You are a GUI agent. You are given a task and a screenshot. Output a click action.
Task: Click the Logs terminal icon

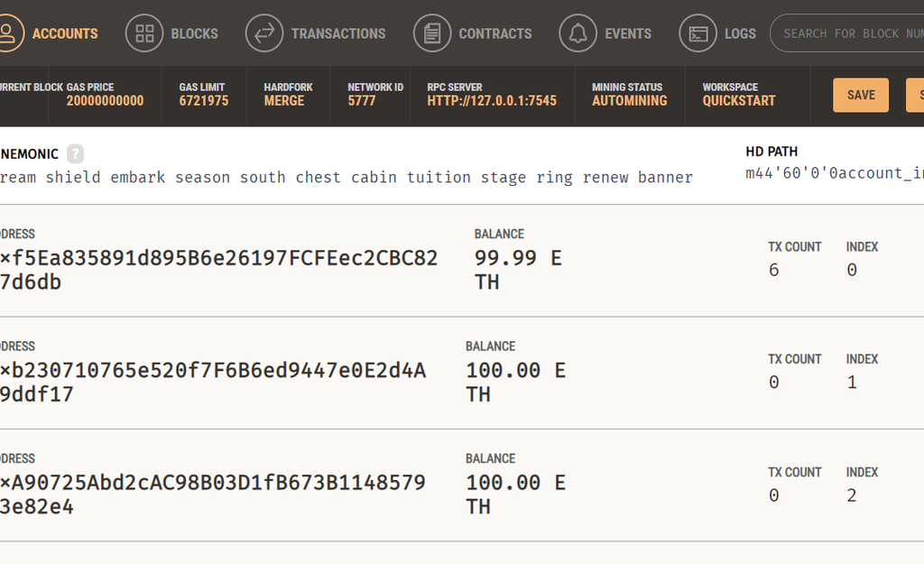698,33
